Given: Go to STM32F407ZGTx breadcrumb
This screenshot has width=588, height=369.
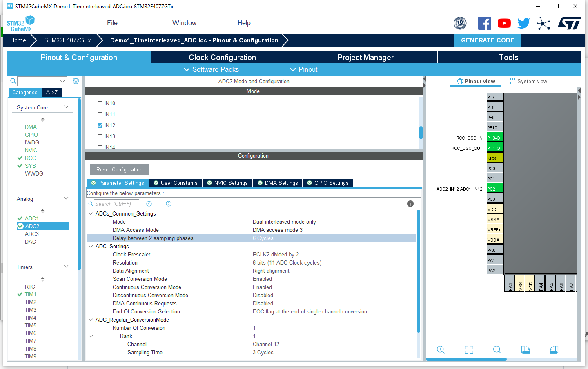Looking at the screenshot, I should click(x=67, y=40).
